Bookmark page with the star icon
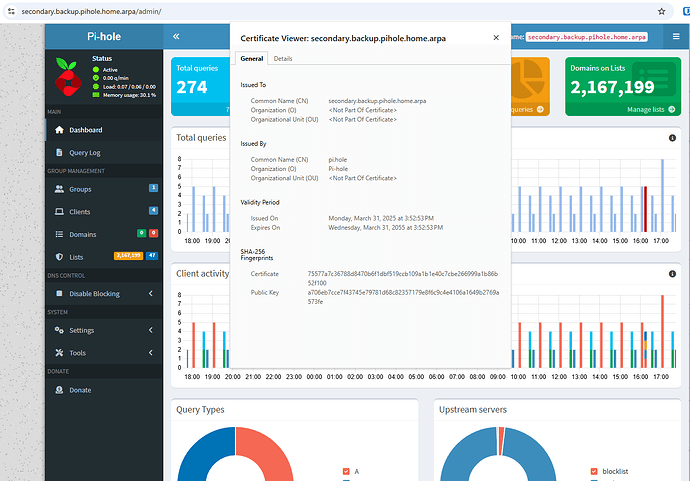Viewport: 690px width, 481px height. coord(661,11)
